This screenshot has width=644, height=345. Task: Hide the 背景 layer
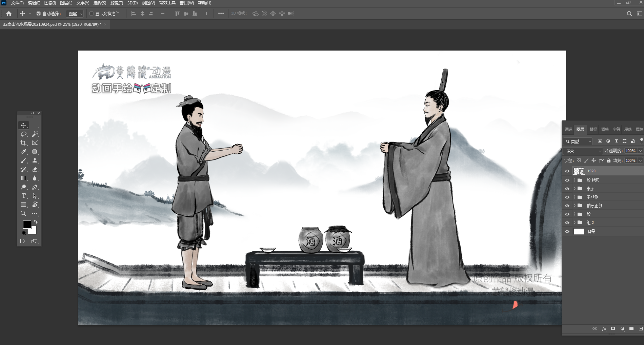click(567, 231)
